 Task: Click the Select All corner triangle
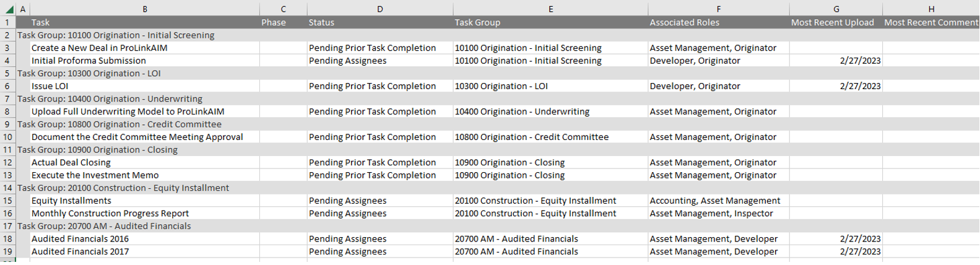(9, 9)
